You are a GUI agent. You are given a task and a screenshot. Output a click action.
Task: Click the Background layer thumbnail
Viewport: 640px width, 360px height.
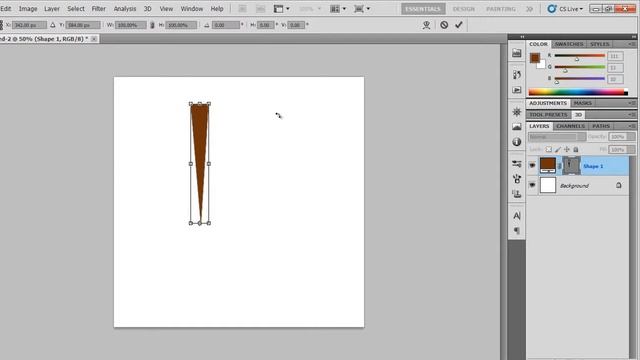[x=548, y=185]
